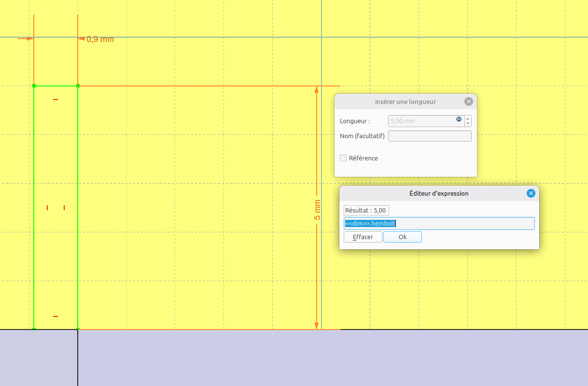Select the 0,9 mm dimension label
This screenshot has height=386, width=588.
(x=100, y=39)
